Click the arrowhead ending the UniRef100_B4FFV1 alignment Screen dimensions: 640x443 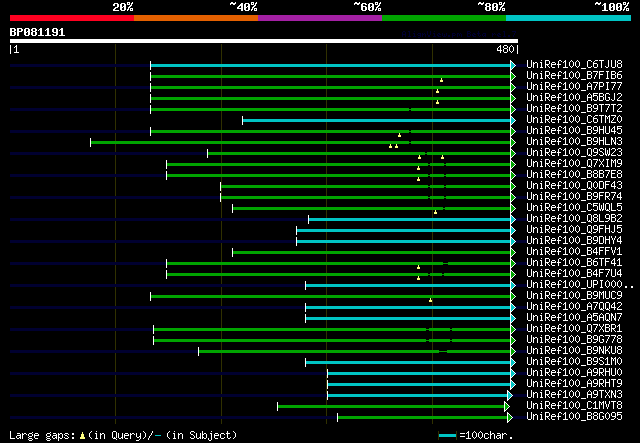[513, 253]
